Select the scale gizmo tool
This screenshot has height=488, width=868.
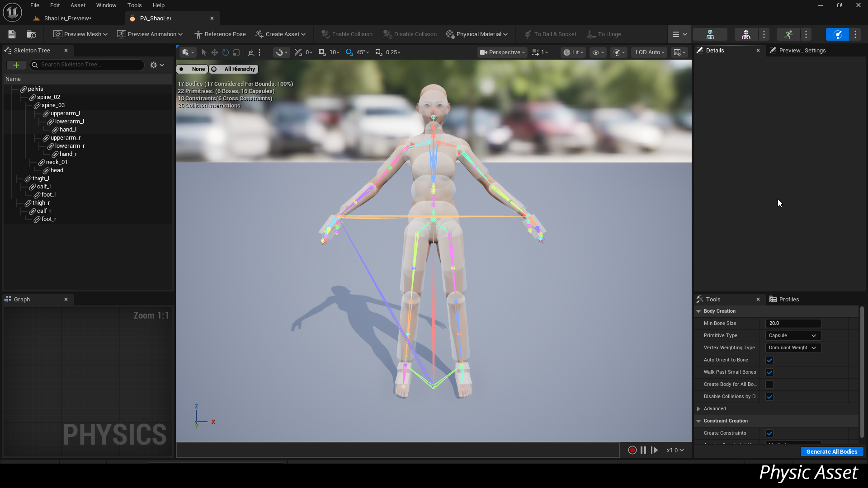(x=236, y=52)
